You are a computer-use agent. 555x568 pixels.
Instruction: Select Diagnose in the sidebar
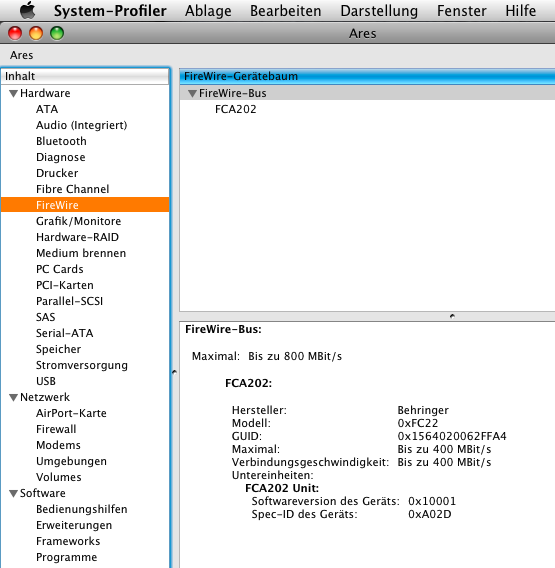[60, 157]
